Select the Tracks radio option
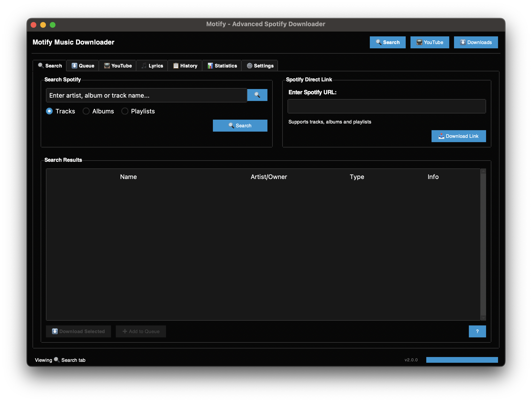The height and width of the screenshot is (402, 532). click(60, 111)
